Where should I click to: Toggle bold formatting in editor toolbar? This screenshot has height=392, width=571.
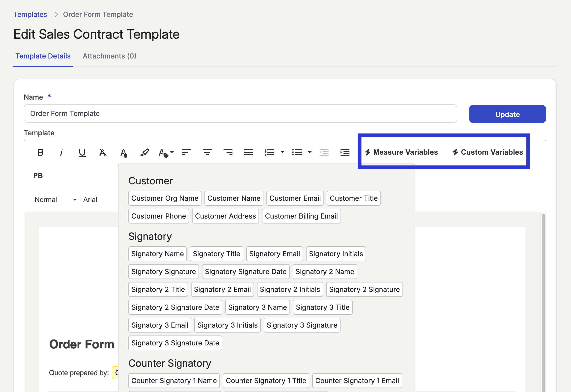[40, 152]
